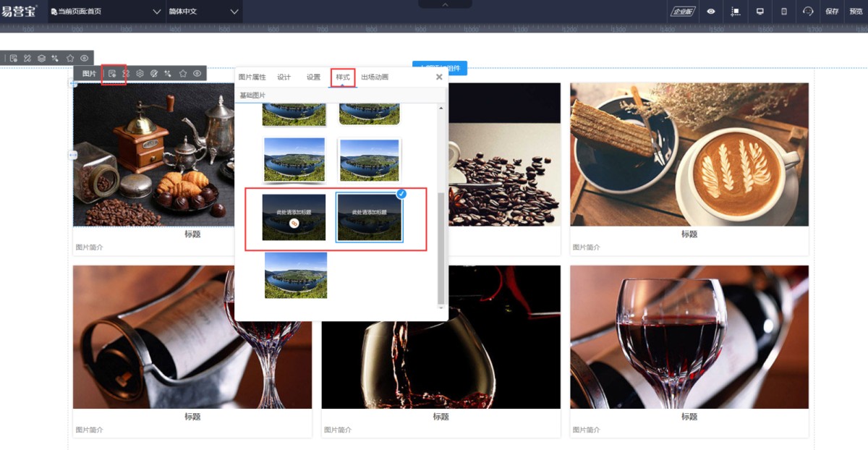The width and height of the screenshot is (868, 450).
Task: Click the properties icon in the outer component toolbar
Action: click(13, 58)
